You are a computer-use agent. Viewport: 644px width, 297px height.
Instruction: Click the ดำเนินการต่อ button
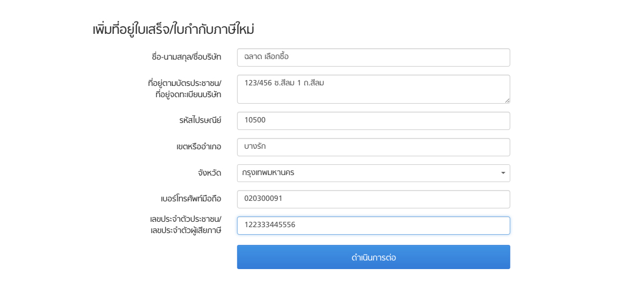tap(374, 257)
